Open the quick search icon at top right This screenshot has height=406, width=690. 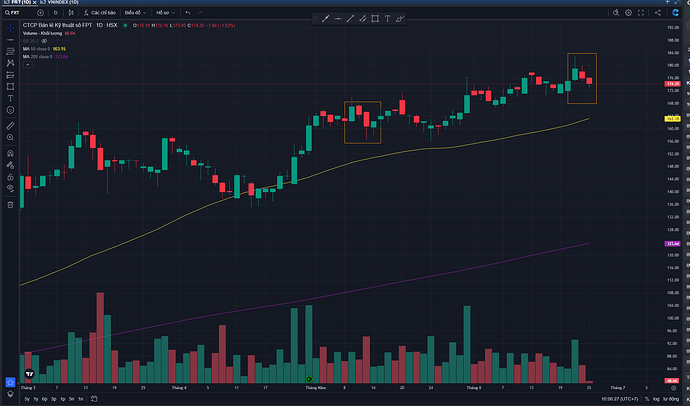point(616,13)
